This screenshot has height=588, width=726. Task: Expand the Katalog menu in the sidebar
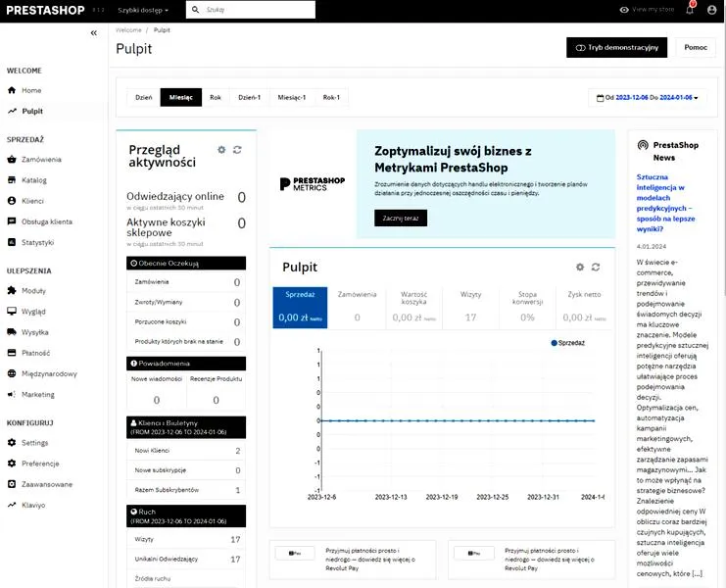coord(33,180)
